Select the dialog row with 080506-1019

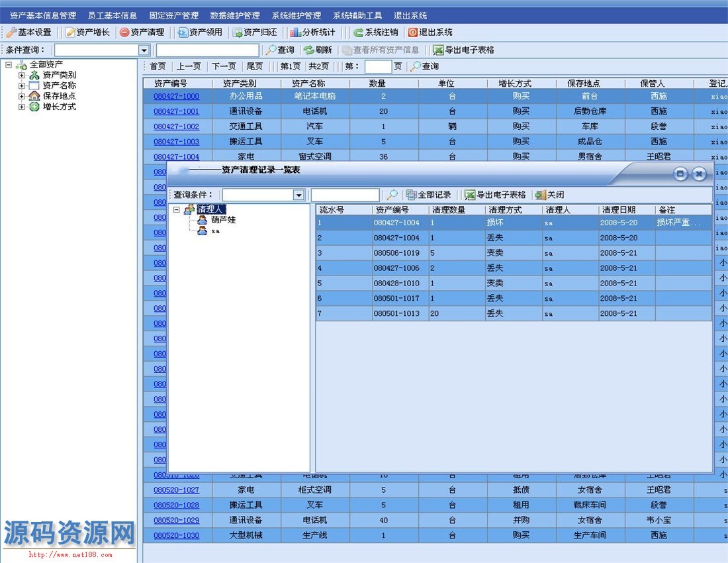[514, 253]
